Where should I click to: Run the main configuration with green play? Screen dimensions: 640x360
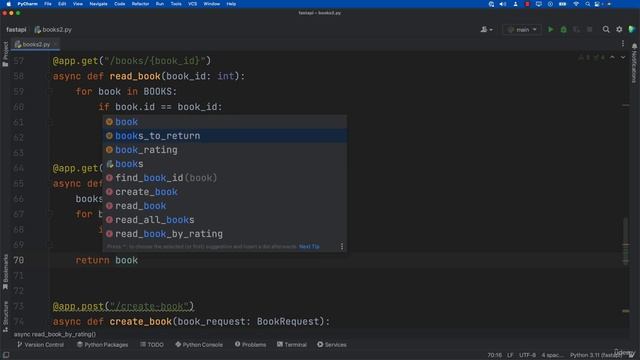tap(551, 29)
